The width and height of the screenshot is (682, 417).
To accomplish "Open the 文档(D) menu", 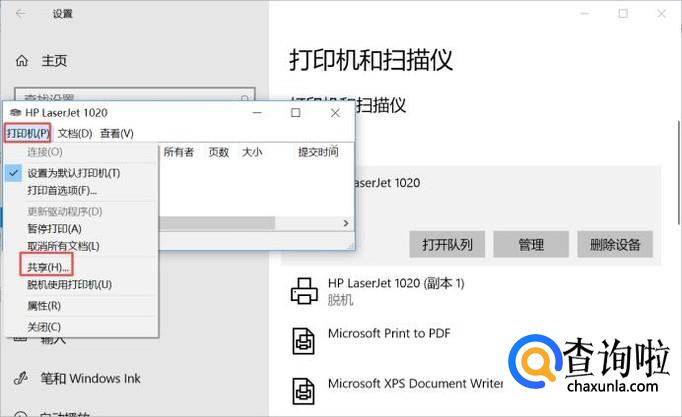I will point(75,133).
